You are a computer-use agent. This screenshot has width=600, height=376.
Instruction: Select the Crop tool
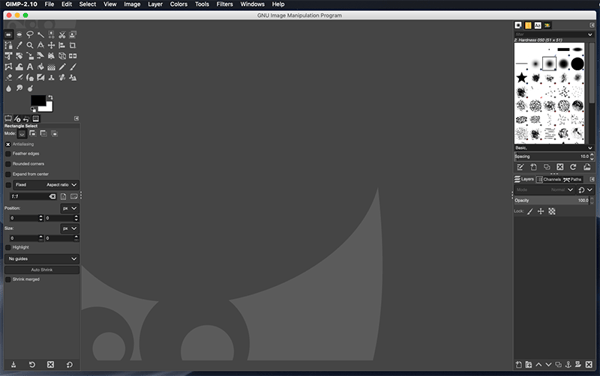pos(73,46)
